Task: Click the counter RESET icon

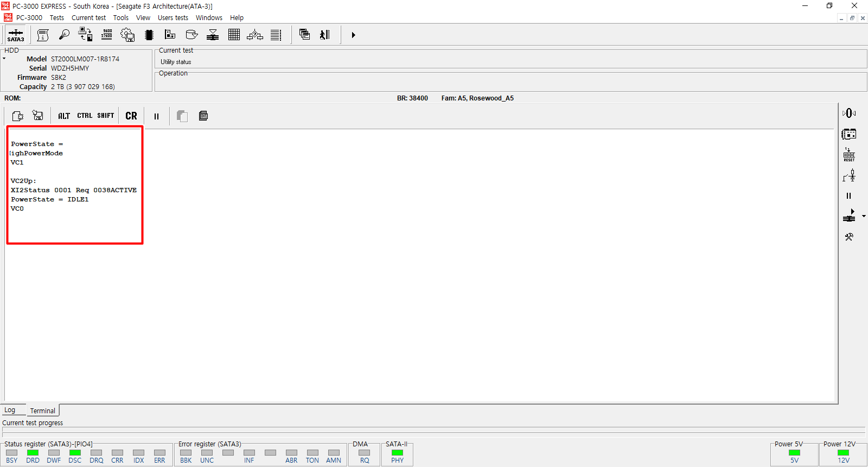Action: [849, 154]
